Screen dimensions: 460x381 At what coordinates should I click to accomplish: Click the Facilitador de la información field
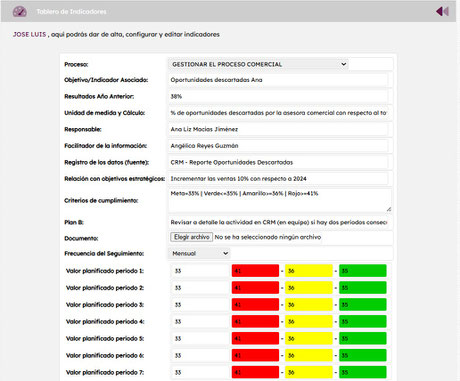tap(278, 146)
